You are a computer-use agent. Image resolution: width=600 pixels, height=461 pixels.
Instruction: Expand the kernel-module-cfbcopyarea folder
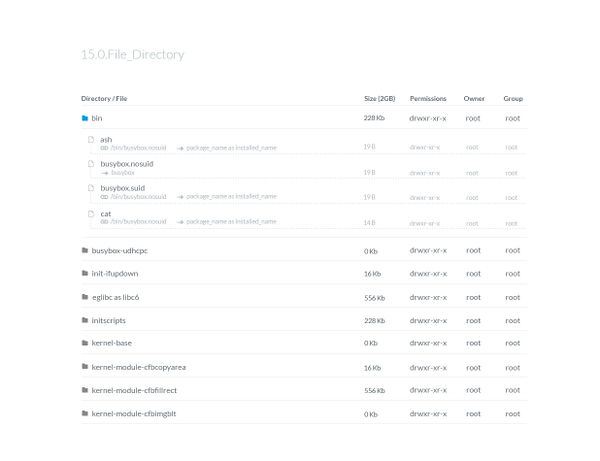coord(138,367)
